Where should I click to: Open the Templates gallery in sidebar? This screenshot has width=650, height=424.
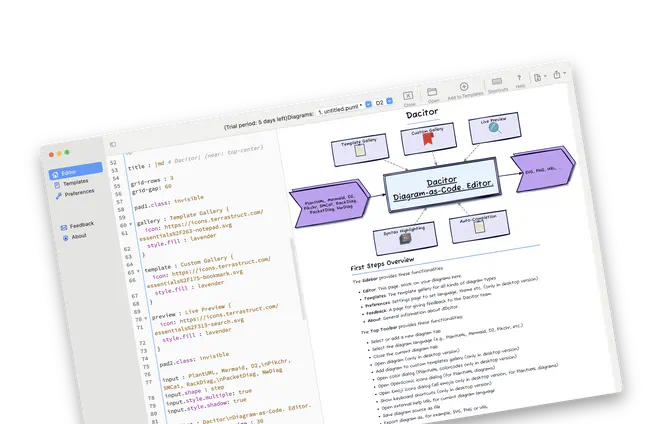click(71, 183)
